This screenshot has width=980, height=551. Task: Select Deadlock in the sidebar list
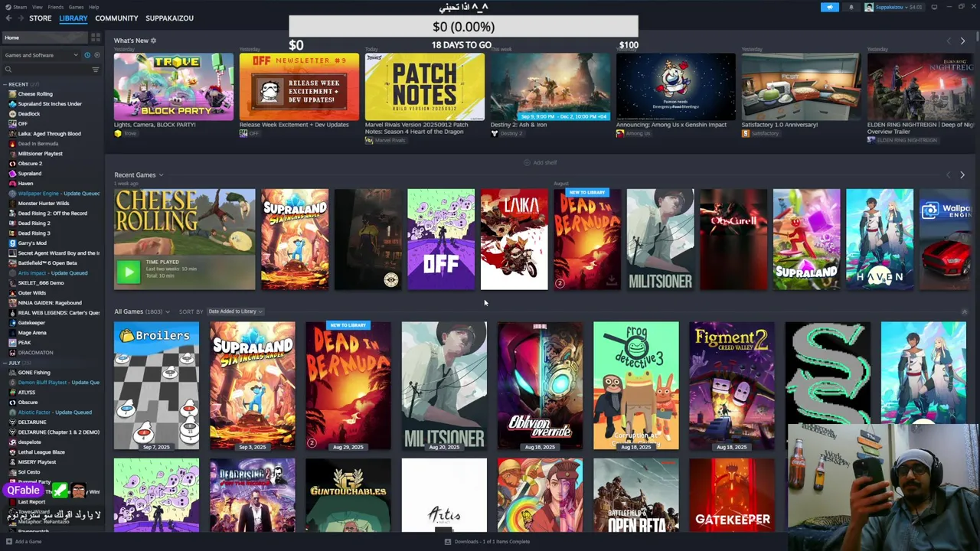29,114
